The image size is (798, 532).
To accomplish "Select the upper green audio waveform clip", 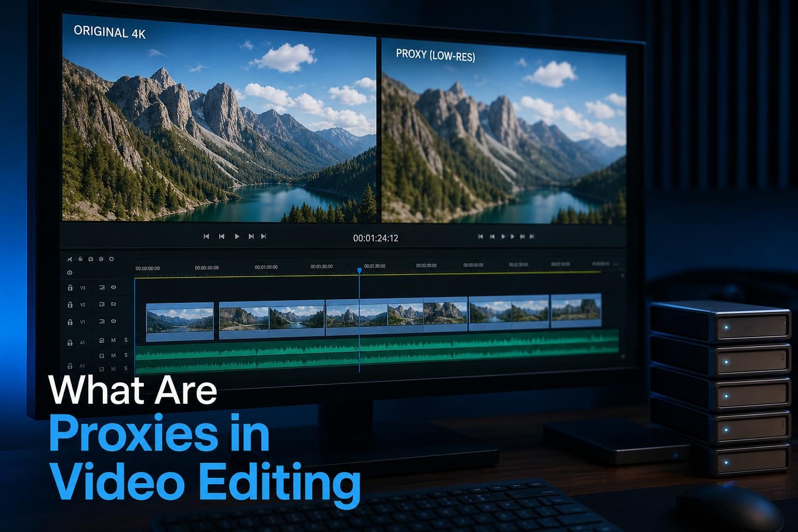I will (x=377, y=346).
